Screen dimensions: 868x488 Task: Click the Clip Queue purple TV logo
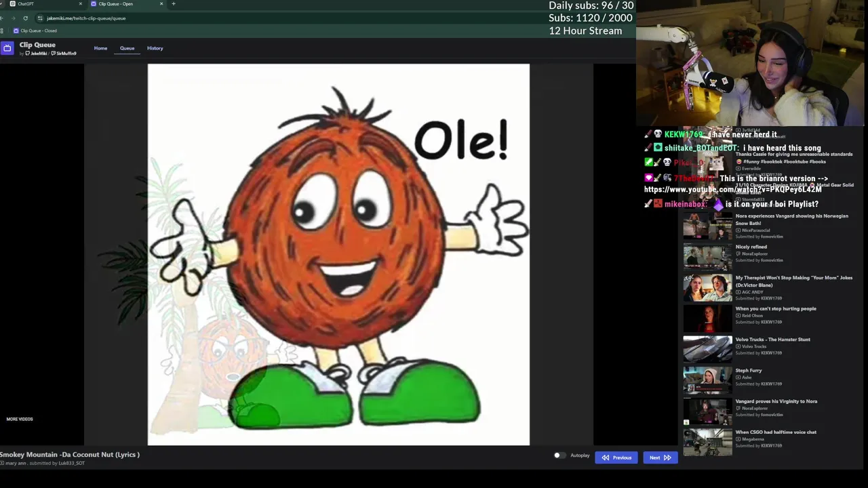coord(7,47)
